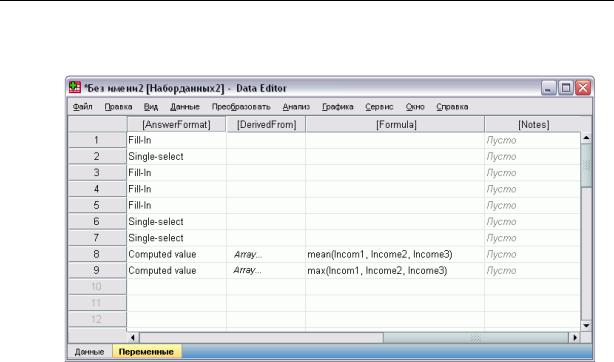
Task: Open Array... cell in row 8
Action: click(266, 254)
